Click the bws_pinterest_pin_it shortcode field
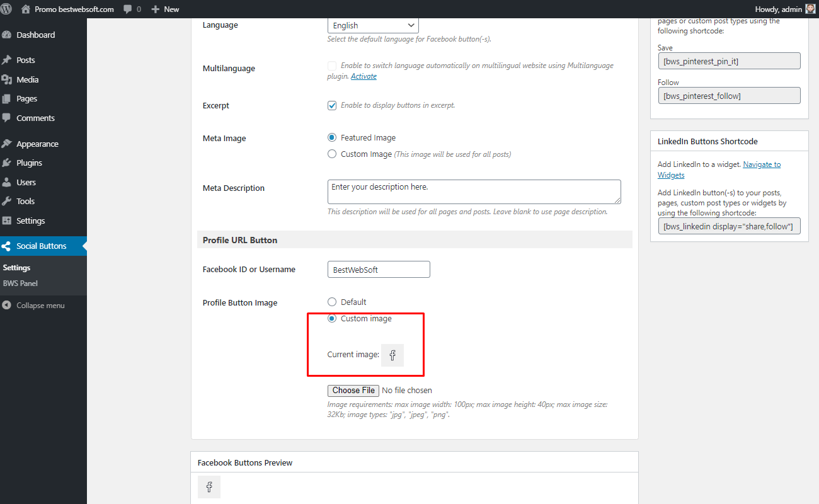 click(x=729, y=60)
